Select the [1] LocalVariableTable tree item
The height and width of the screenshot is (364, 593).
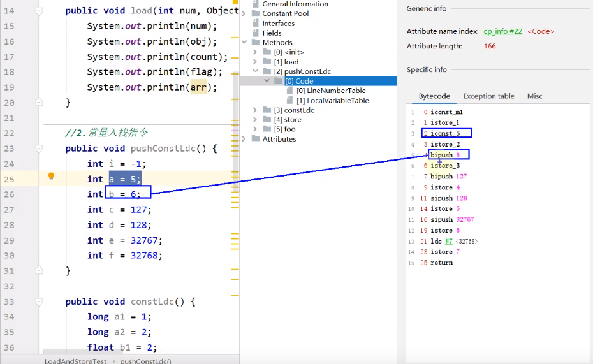coord(332,101)
